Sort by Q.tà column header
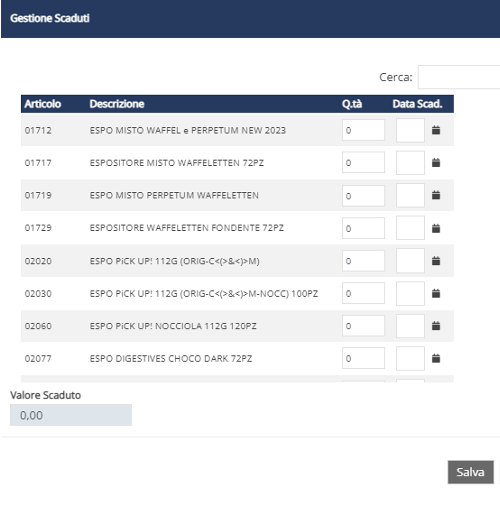This screenshot has width=500, height=506. pyautogui.click(x=352, y=104)
